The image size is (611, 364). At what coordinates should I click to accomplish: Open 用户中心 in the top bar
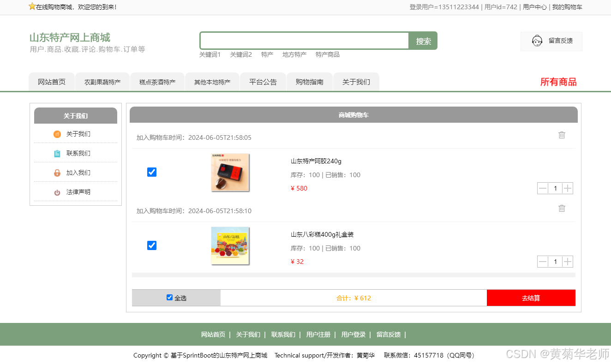534,7
